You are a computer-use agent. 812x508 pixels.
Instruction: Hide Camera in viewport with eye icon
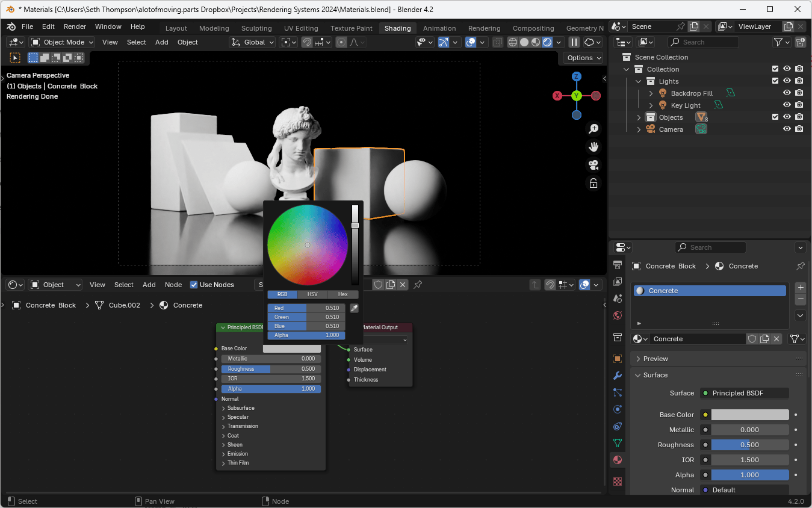[787, 129]
